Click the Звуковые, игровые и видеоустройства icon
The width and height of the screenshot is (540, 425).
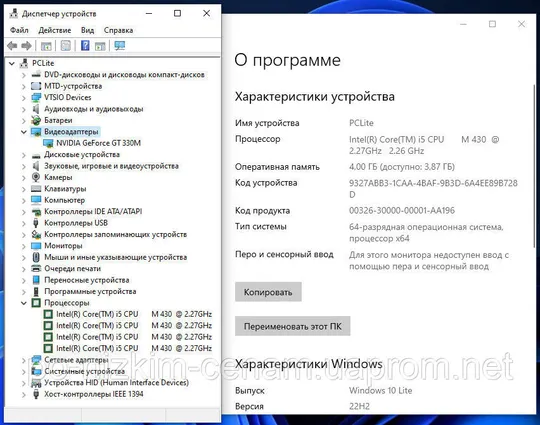pyautogui.click(x=36, y=166)
